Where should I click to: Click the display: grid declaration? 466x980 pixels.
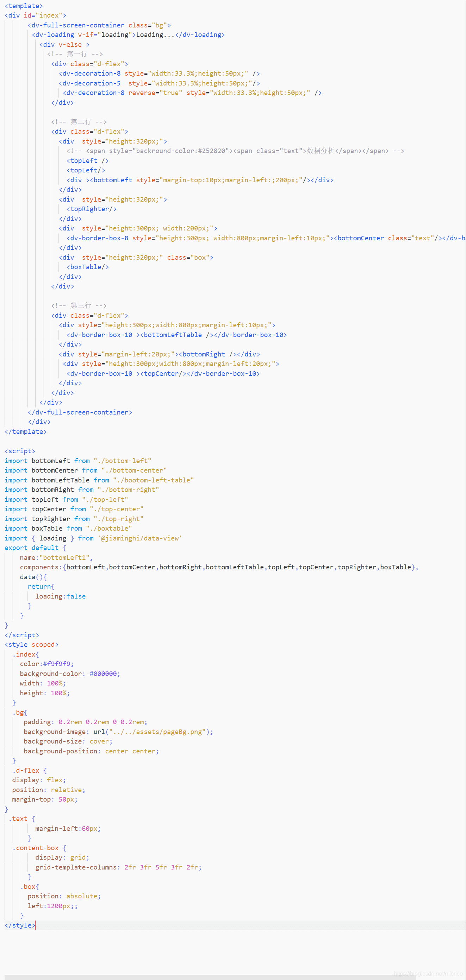click(62, 857)
